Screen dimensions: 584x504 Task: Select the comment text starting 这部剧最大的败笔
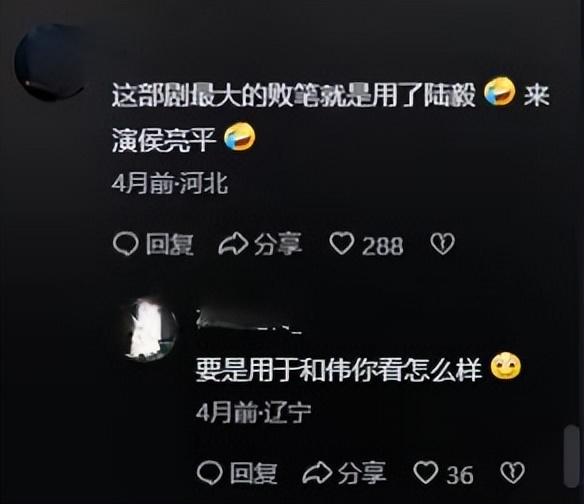point(331,116)
